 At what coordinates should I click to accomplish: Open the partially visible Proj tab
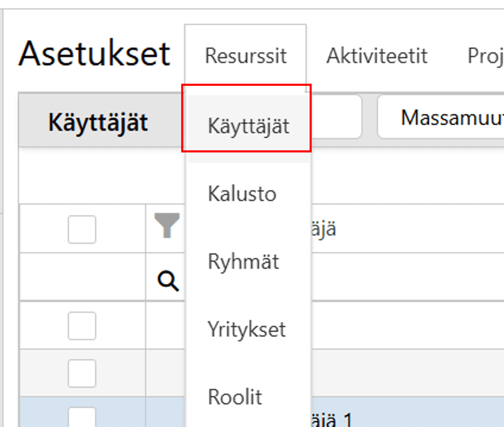[484, 56]
